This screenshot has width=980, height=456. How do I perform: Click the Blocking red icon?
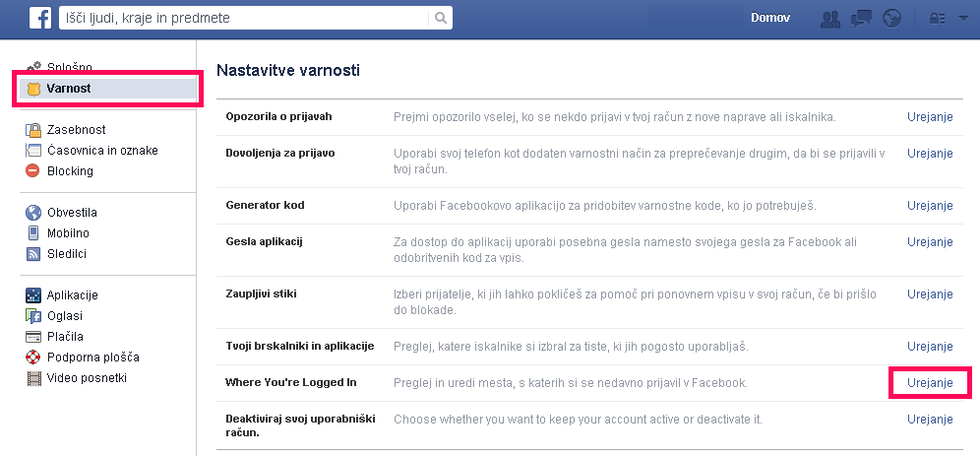click(x=33, y=170)
